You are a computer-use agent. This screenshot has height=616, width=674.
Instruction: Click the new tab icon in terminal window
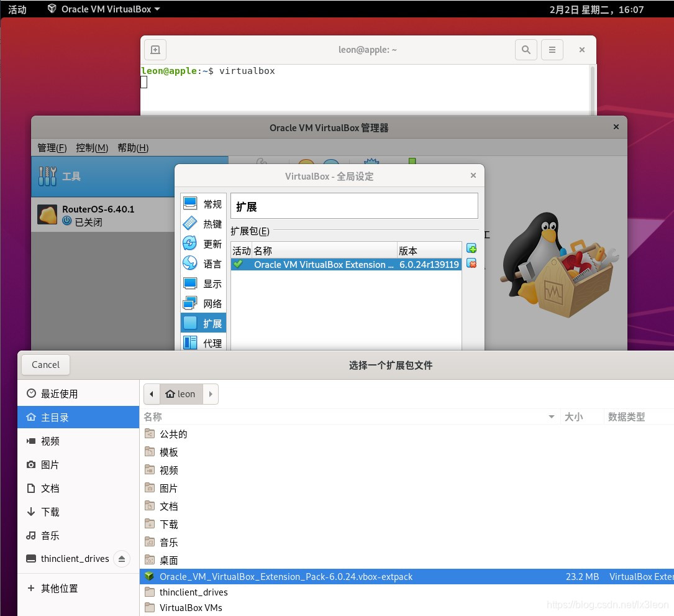tap(155, 50)
